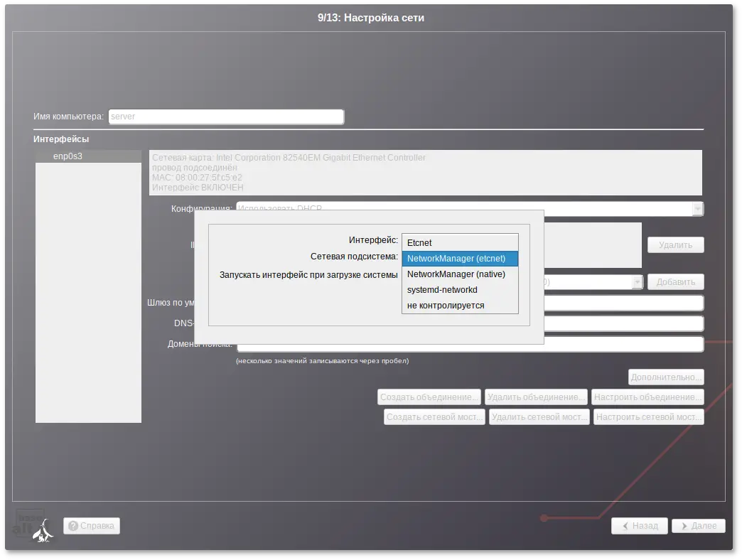
Task: Choose NetworkManager (etcnet) option
Action: click(460, 258)
